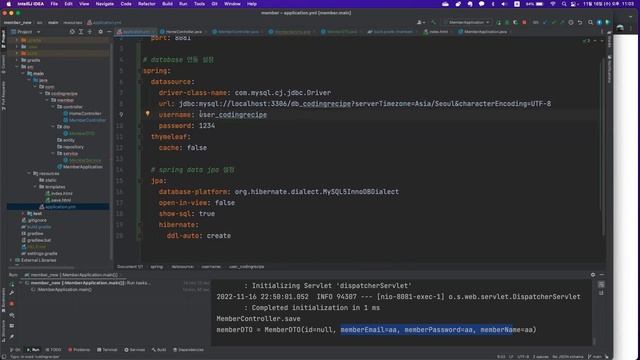Open the TODO tool window button

pyautogui.click(x=53, y=350)
